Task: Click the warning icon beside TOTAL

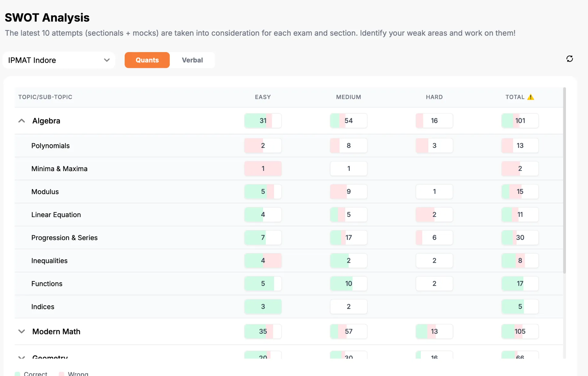Action: (x=531, y=97)
